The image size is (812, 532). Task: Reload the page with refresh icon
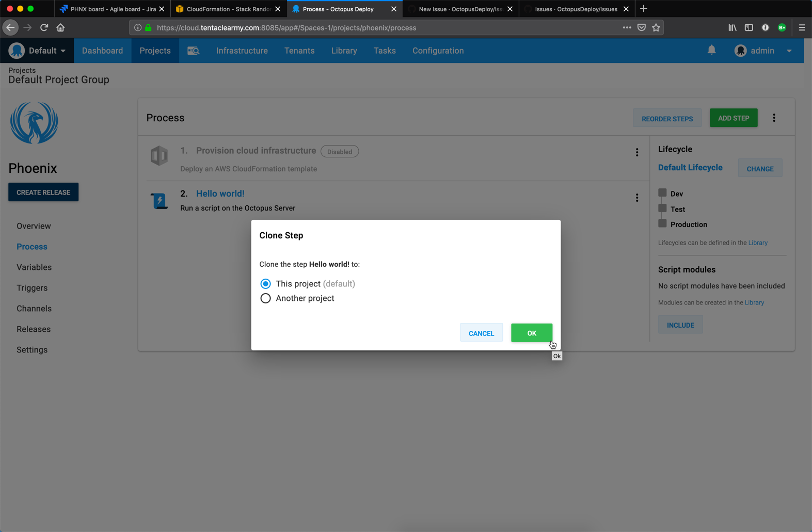click(44, 28)
